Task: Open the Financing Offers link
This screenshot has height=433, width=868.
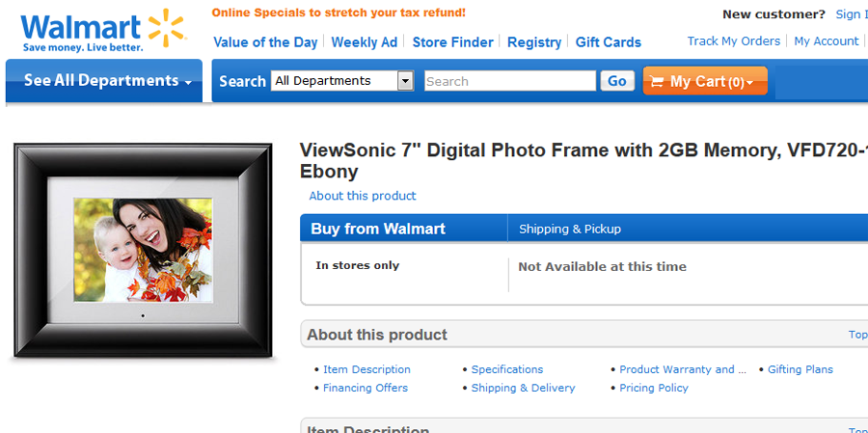Action: [x=366, y=388]
